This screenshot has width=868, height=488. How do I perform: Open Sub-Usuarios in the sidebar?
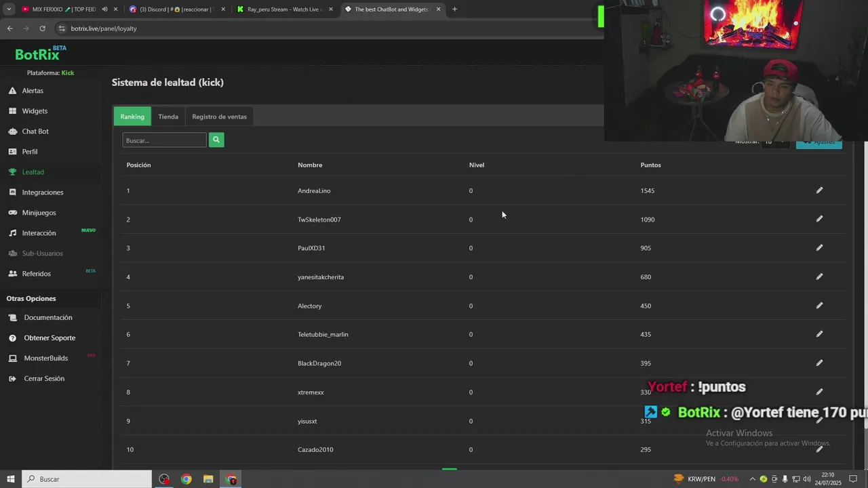point(42,253)
